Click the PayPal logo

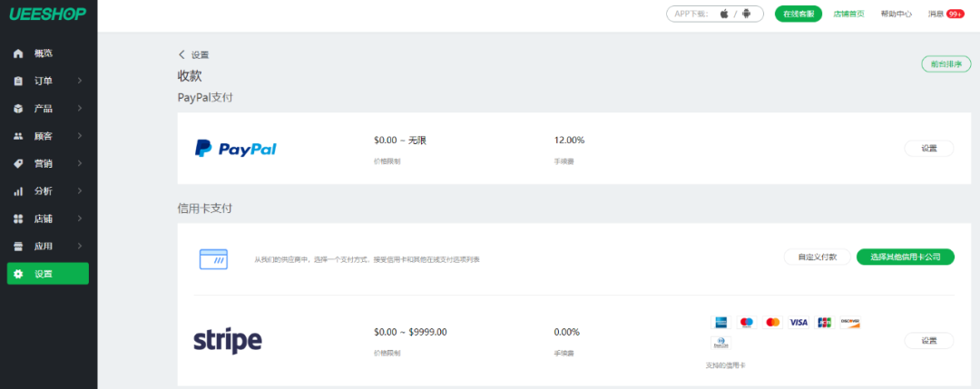(x=236, y=149)
